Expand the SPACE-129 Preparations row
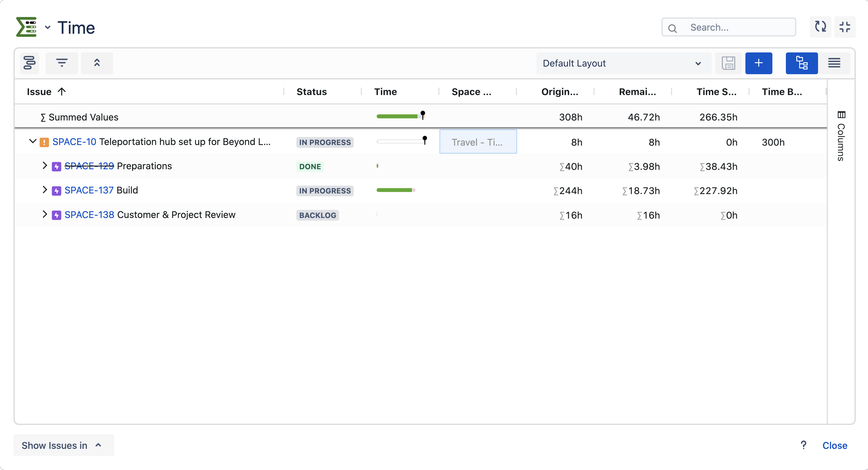The height and width of the screenshot is (470, 868). 45,166
